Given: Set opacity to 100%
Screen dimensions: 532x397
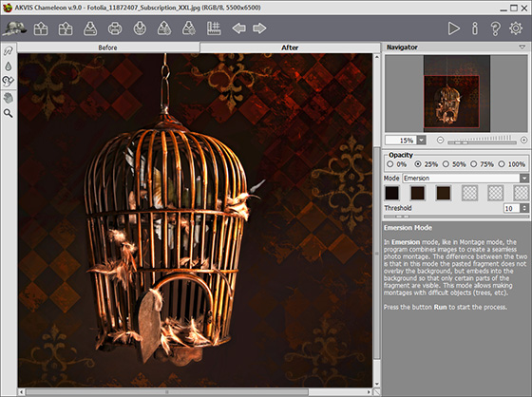Looking at the screenshot, I should click(x=502, y=164).
